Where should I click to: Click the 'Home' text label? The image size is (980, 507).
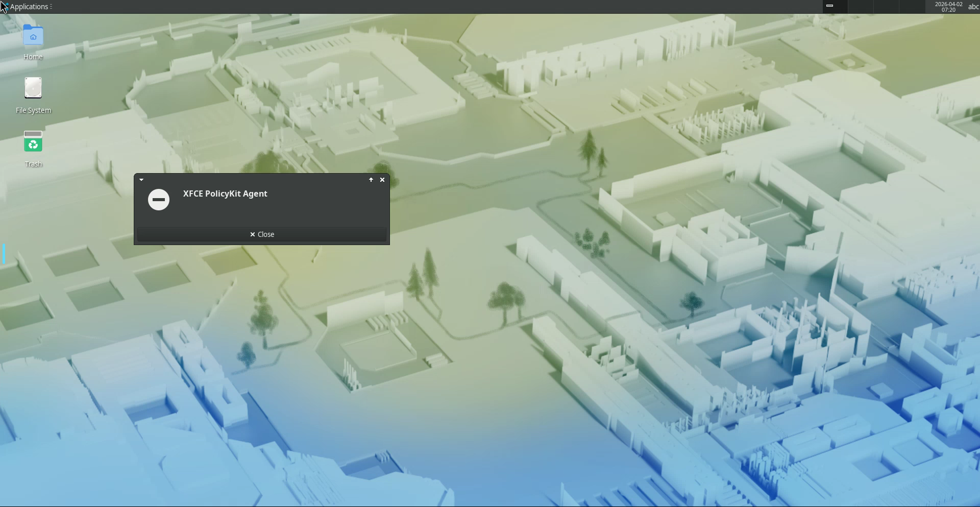tap(33, 57)
